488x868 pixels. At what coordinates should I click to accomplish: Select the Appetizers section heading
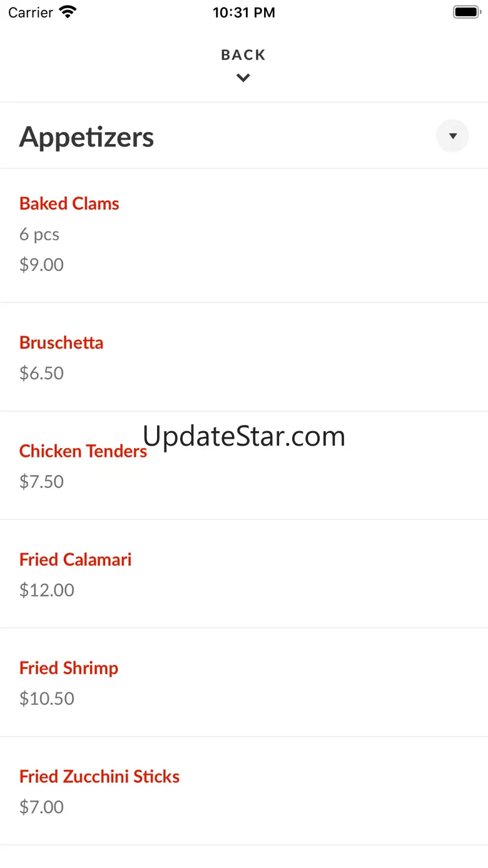(86, 136)
